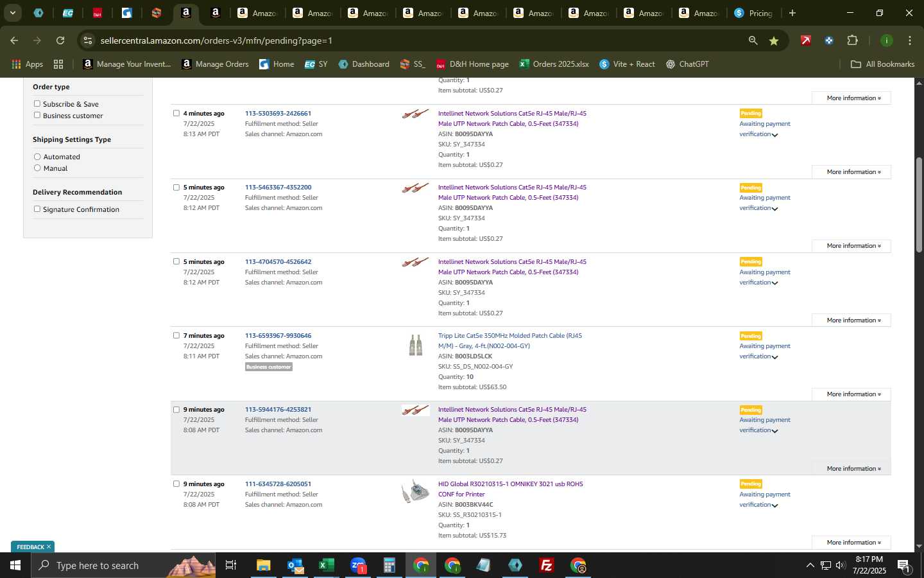Image resolution: width=924 pixels, height=578 pixels.
Task: Open the browser zoom magnifier icon
Action: (753, 40)
